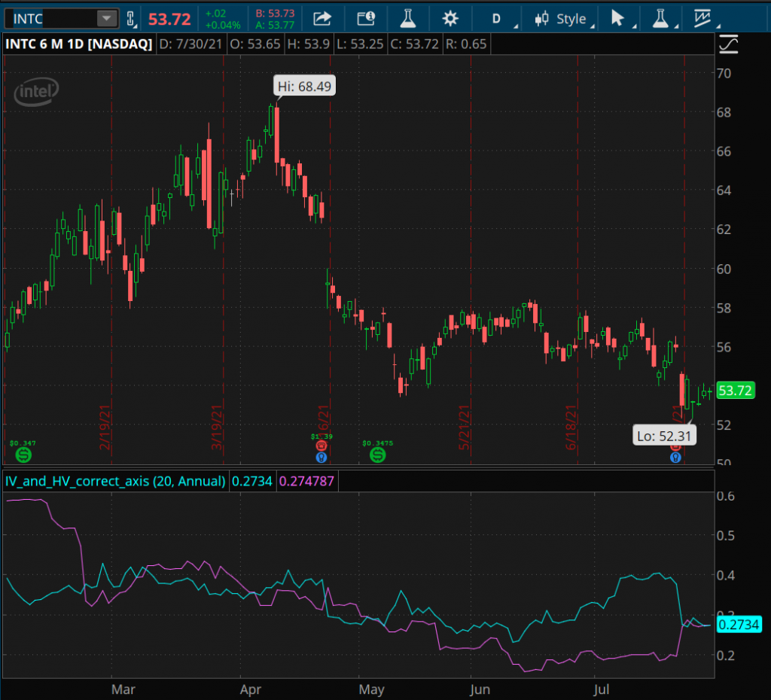The width and height of the screenshot is (771, 700).
Task: Click the 0.6 volatility axis label
Action: point(726,496)
